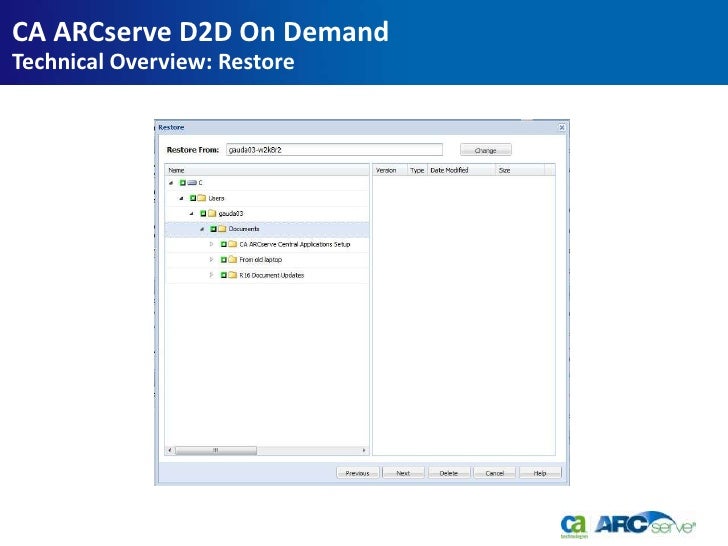The image size is (728, 546).
Task: Select the R16 Document Updates label
Action: (x=272, y=275)
